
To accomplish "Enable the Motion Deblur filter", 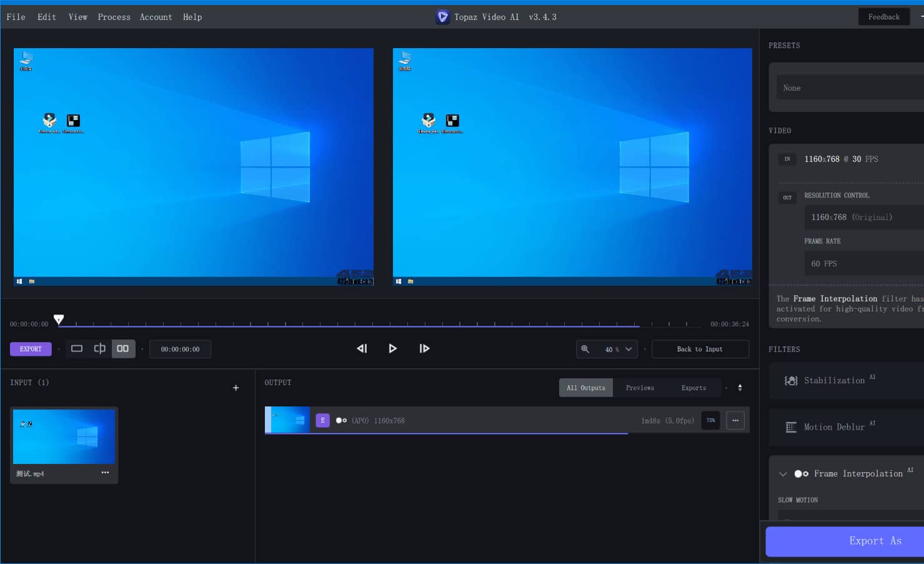I will click(x=833, y=427).
